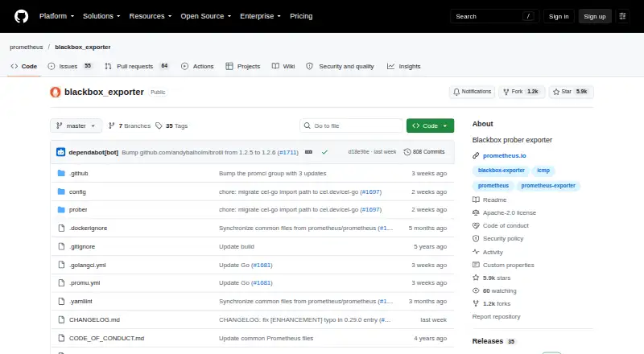Screen dimensions: 644x354
Task: Click the Notifications bell button
Action: [473, 92]
